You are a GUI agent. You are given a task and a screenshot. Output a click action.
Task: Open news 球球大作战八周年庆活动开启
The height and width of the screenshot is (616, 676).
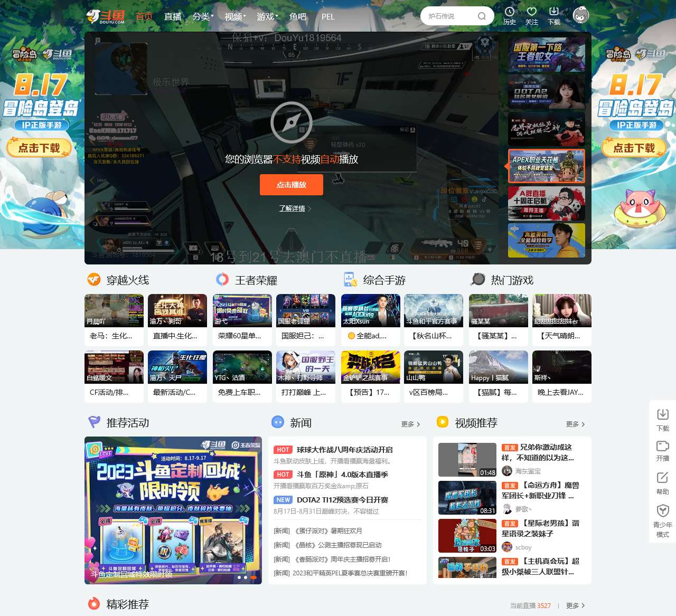pos(344,450)
